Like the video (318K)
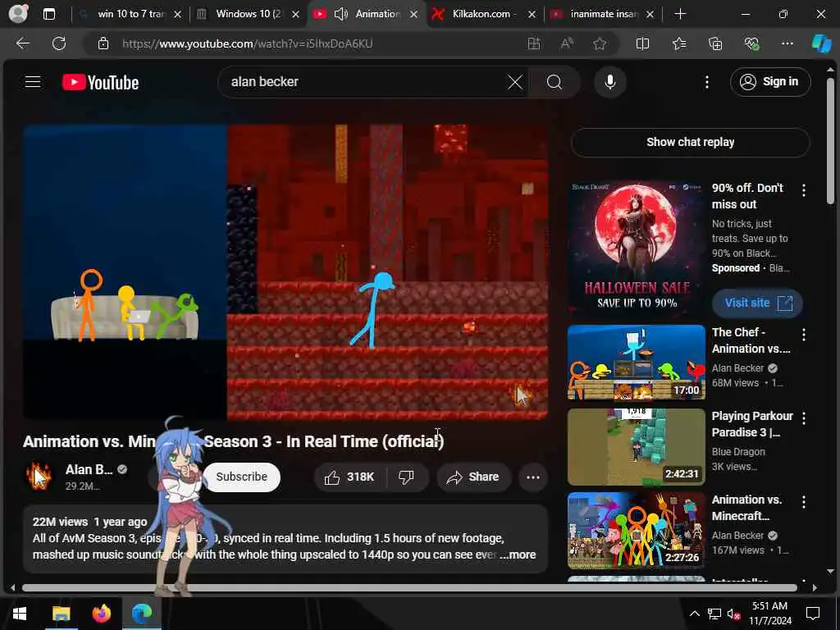This screenshot has height=630, width=840. pos(349,477)
